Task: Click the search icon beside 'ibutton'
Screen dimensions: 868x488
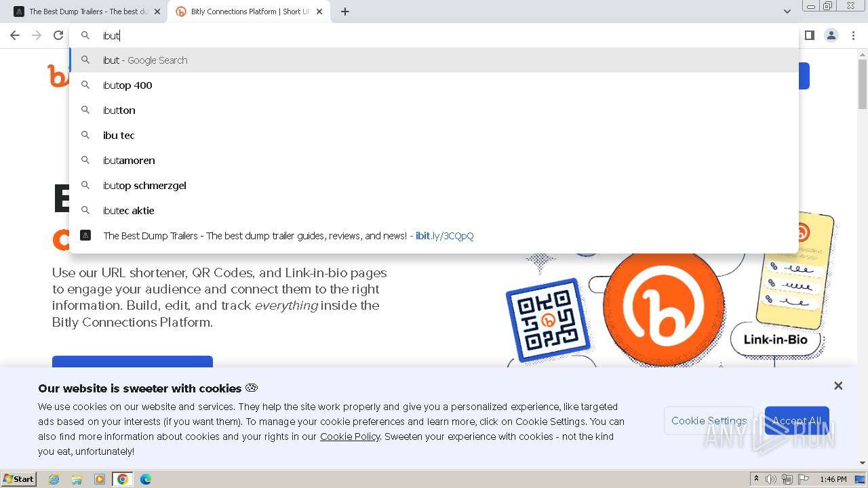Action: 85,110
